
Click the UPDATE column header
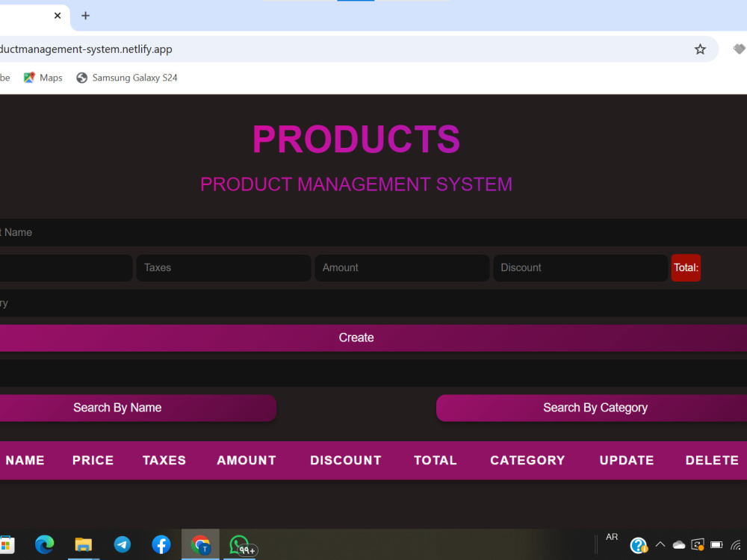[627, 461]
